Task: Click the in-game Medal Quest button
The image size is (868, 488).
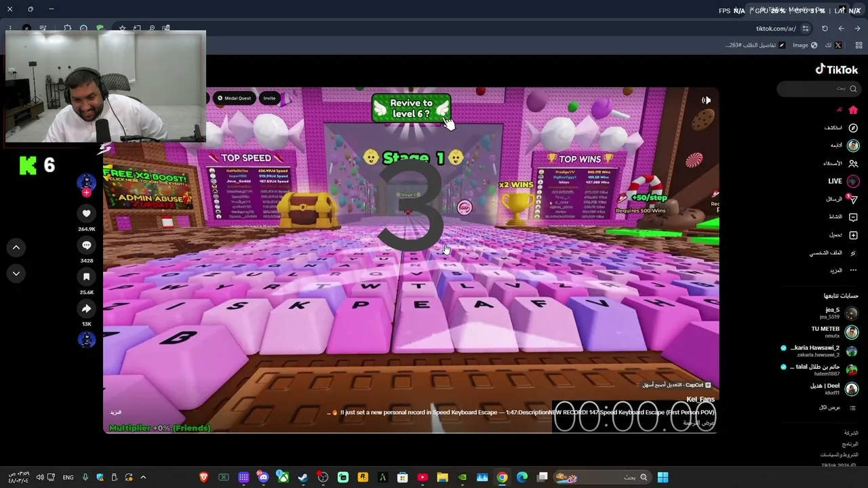Action: 234,98
